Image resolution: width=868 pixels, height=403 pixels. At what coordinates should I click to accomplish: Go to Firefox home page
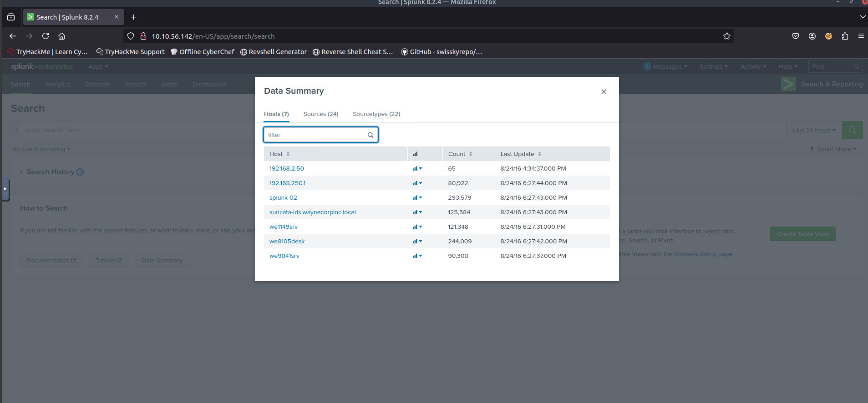pos(62,36)
